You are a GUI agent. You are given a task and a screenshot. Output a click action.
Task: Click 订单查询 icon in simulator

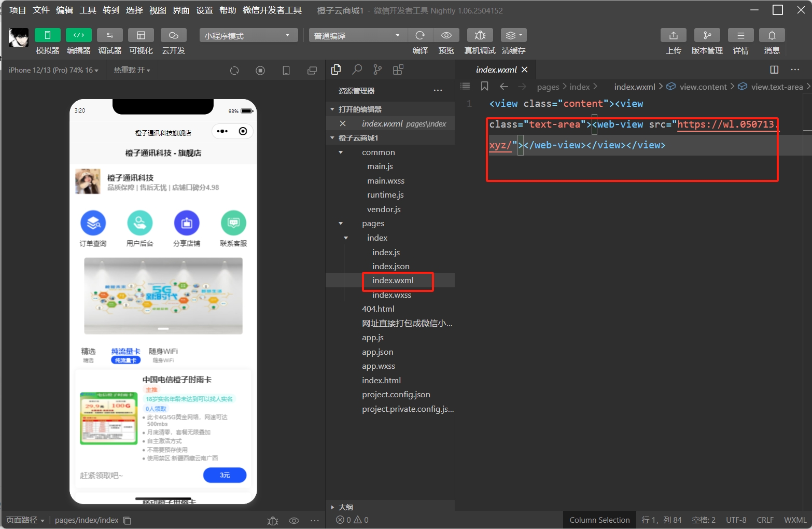pyautogui.click(x=93, y=223)
